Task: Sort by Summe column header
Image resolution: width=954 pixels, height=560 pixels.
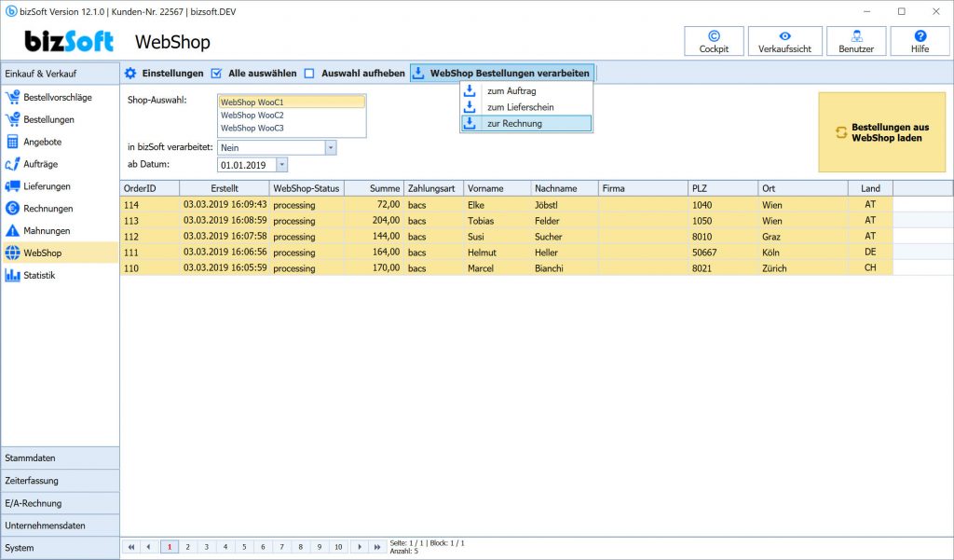Action: pos(375,188)
